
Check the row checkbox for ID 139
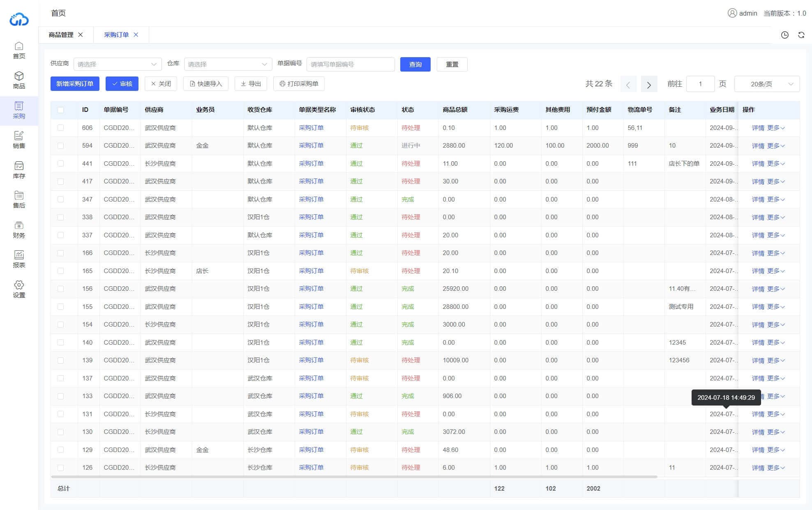click(61, 360)
